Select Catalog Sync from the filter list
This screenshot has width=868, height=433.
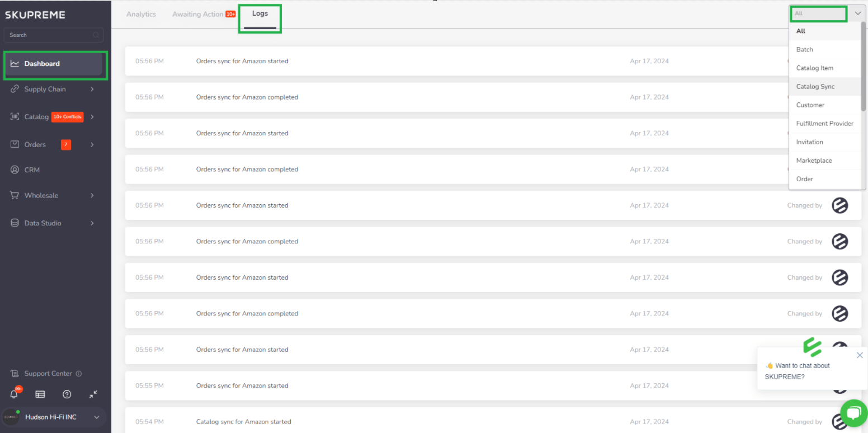(x=815, y=86)
